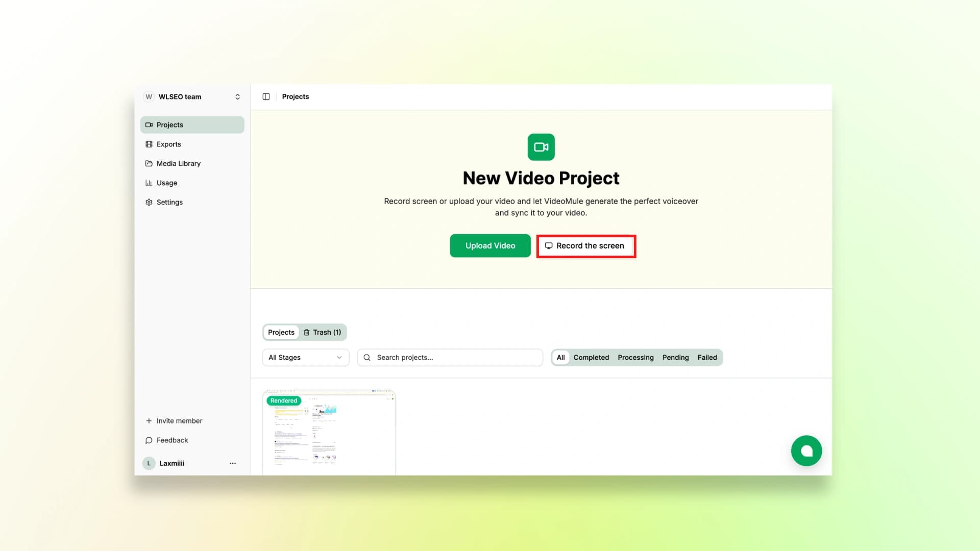Open the All Stages dropdown
The height and width of the screenshot is (551, 980).
(305, 357)
